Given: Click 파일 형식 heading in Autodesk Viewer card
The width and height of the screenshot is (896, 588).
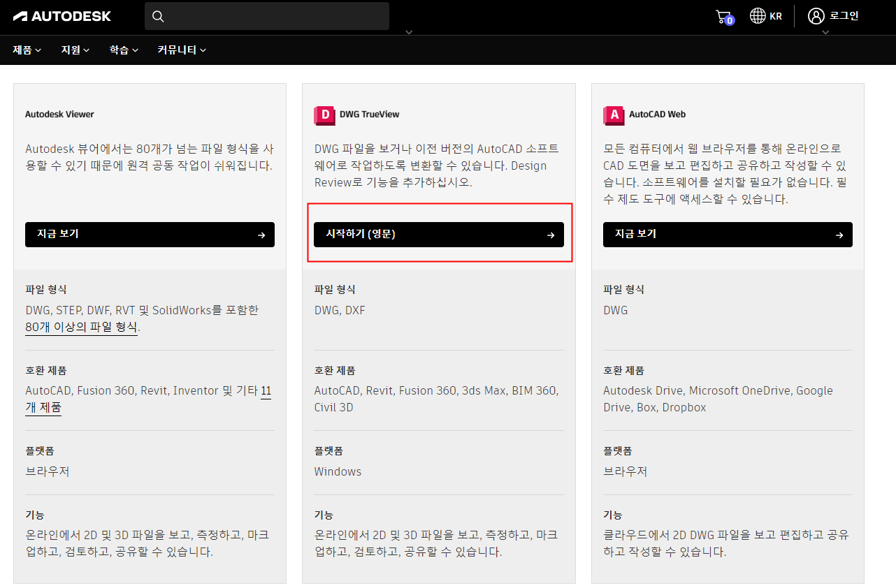Looking at the screenshot, I should 46,290.
